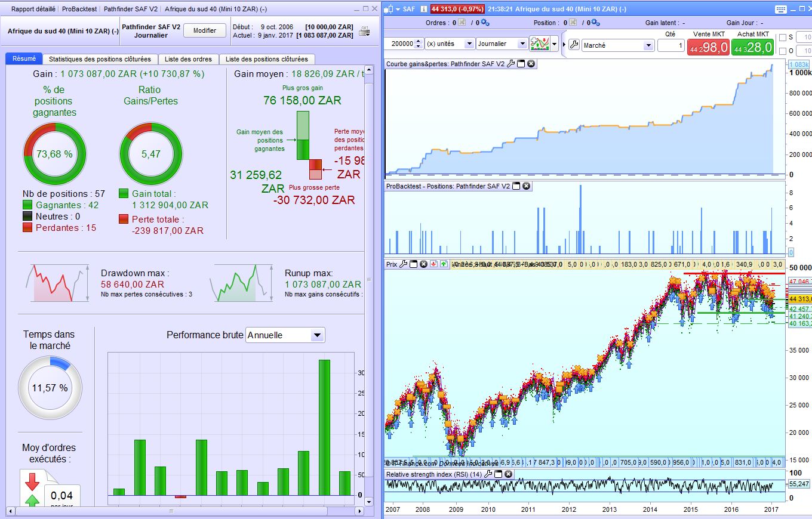Click the Gagnantes : 42 label

67,205
